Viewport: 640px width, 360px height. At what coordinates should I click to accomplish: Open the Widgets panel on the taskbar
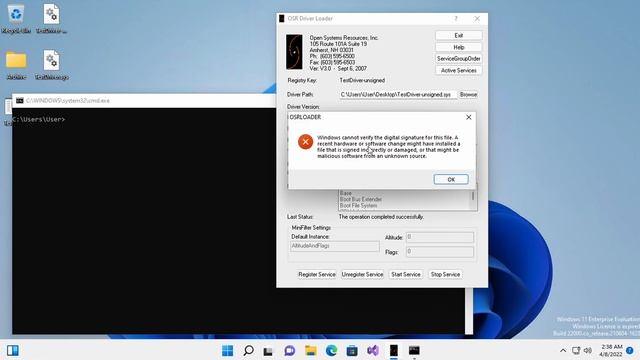click(x=13, y=350)
